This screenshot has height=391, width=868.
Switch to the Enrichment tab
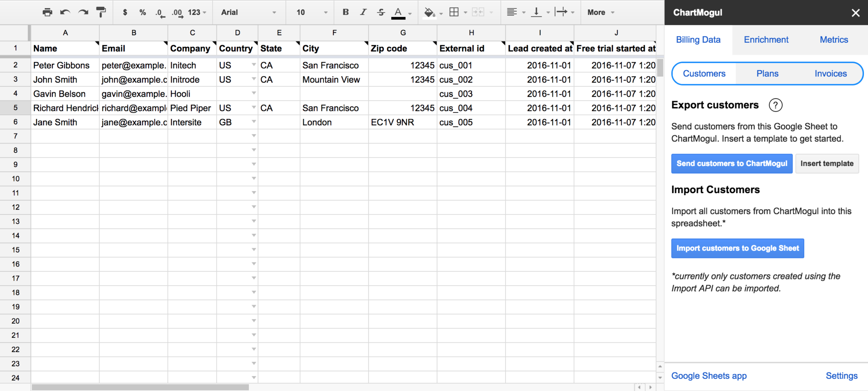point(766,40)
